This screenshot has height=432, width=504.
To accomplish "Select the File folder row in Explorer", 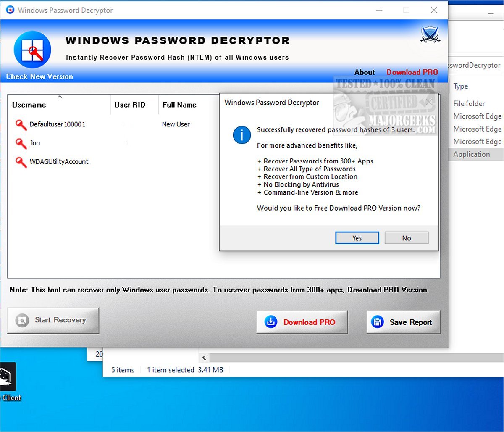I will [469, 104].
